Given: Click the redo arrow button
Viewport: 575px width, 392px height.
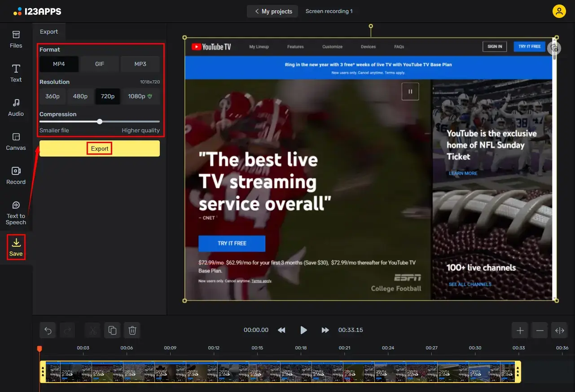Looking at the screenshot, I should [68, 331].
